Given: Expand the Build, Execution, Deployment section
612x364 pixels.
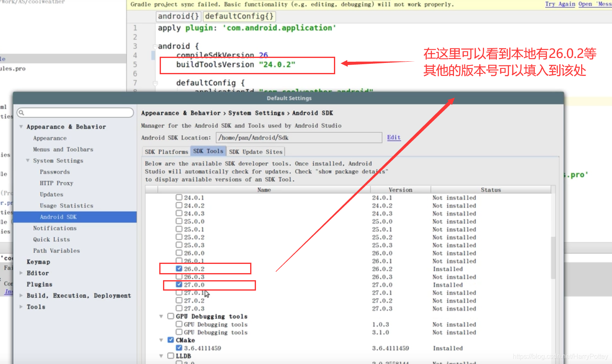Looking at the screenshot, I should (x=21, y=295).
